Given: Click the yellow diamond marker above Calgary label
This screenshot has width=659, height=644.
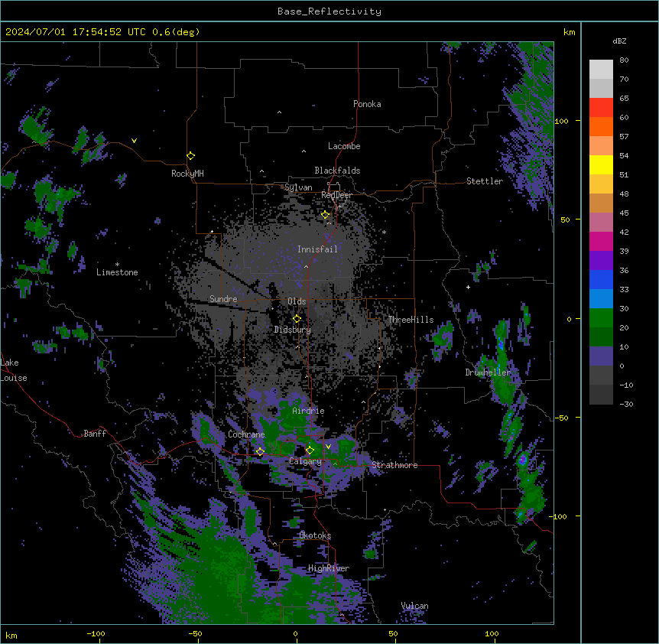Looking at the screenshot, I should (310, 450).
